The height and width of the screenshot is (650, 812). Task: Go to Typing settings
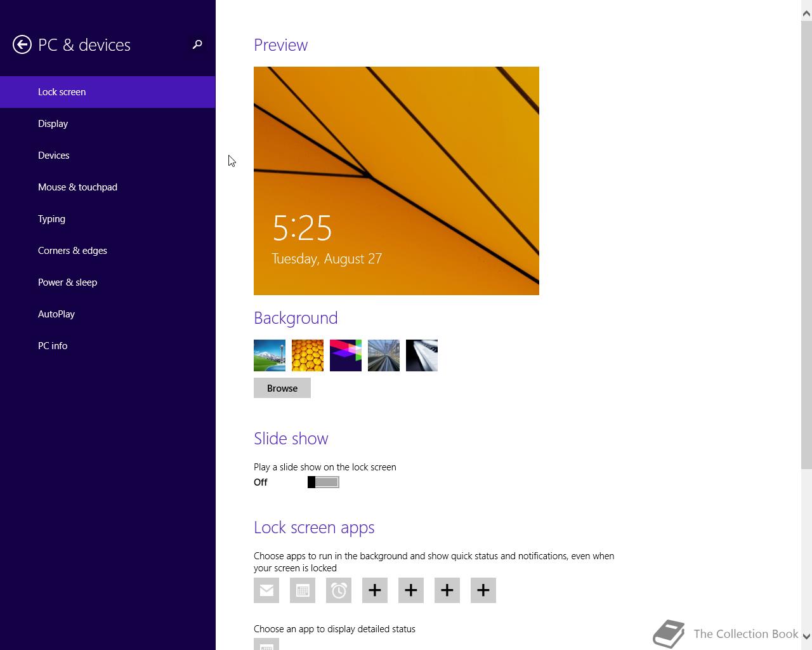(108, 219)
